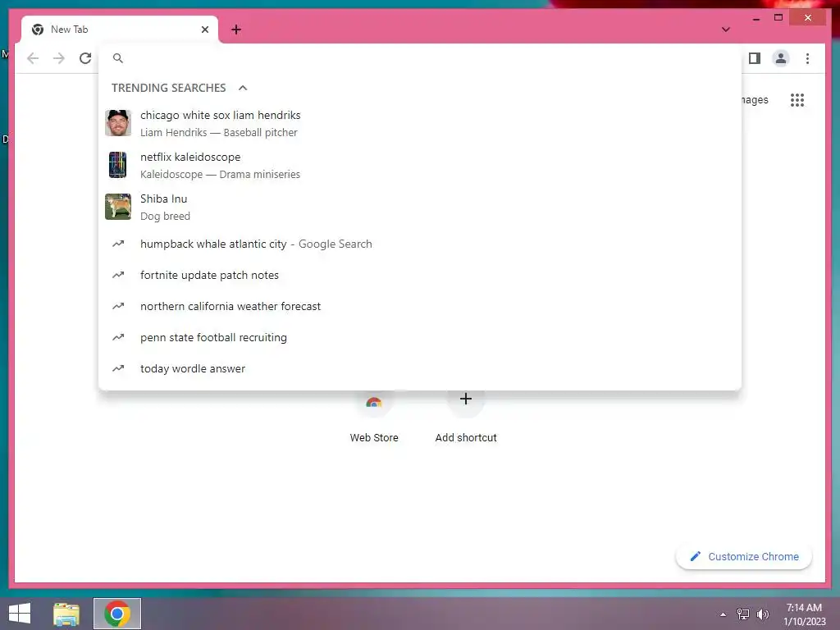Click the Shiba Inu dog thumbnail
The width and height of the screenshot is (840, 630).
(x=118, y=207)
